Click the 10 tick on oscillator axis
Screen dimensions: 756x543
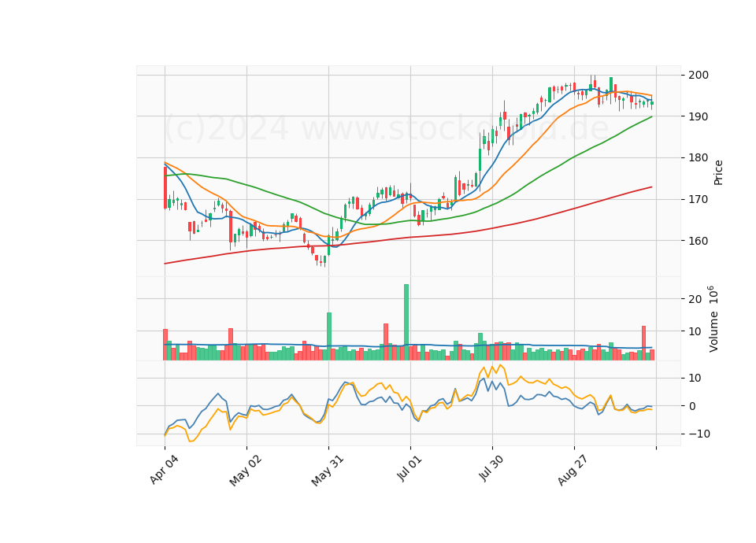click(695, 378)
